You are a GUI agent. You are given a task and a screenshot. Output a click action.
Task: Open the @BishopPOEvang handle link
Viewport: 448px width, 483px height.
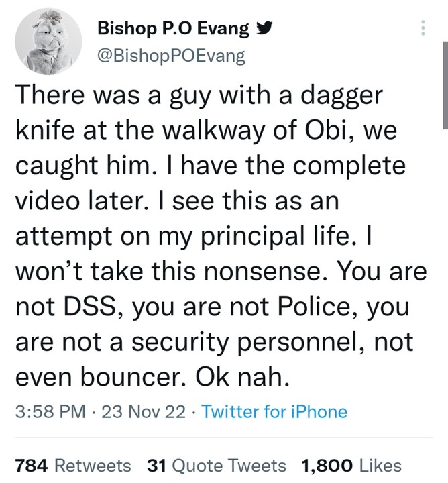171,55
